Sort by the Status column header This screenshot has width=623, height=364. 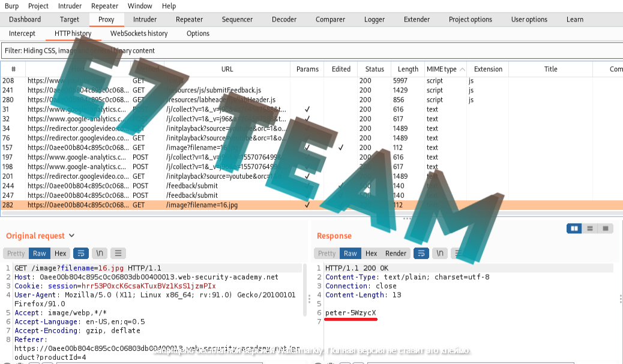[x=375, y=69]
